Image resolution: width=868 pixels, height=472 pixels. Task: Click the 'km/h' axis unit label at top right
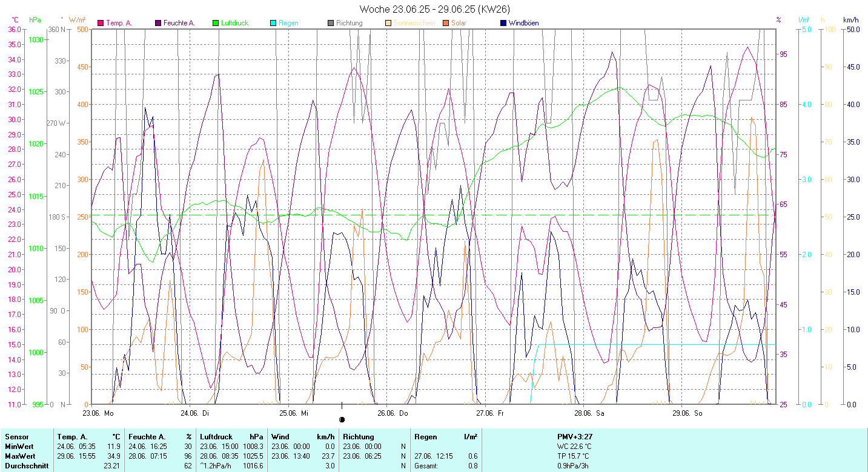coord(851,20)
